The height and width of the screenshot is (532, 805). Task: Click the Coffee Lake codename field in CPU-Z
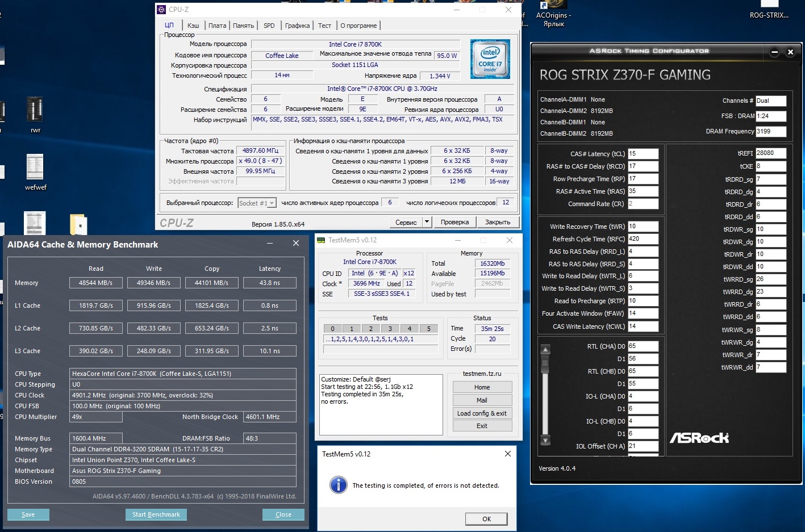(282, 56)
